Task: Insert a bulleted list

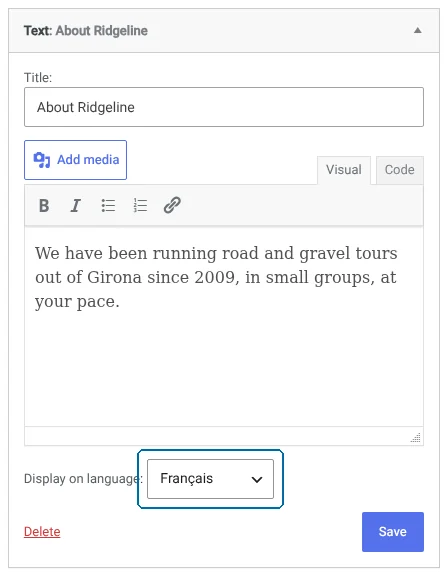Action: coord(108,205)
